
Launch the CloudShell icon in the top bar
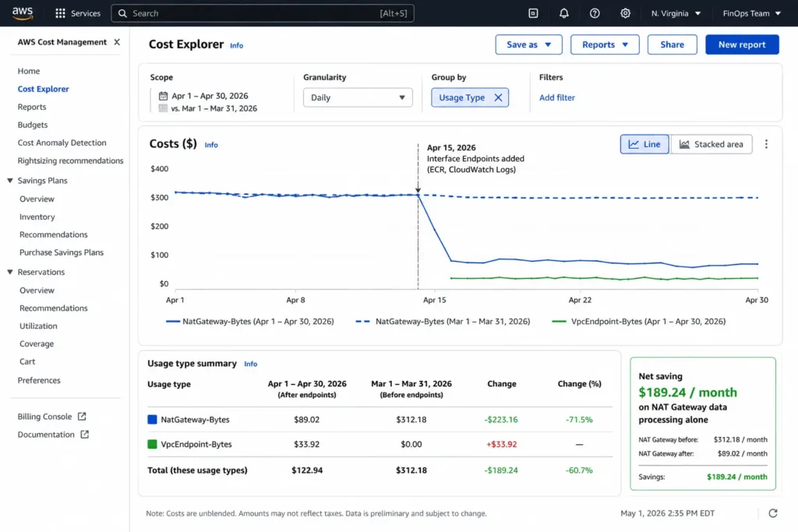(x=533, y=13)
